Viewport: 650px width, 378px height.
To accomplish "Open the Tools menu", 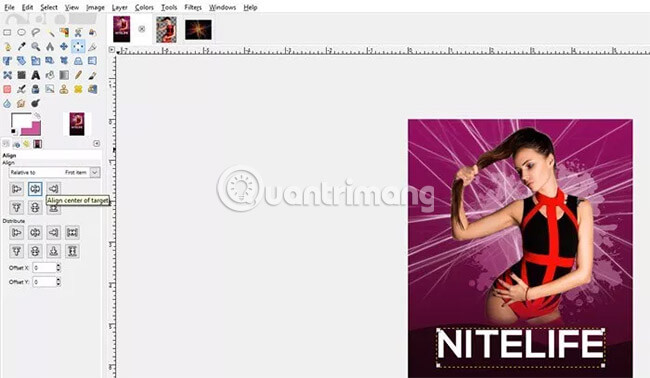I will coord(169,7).
